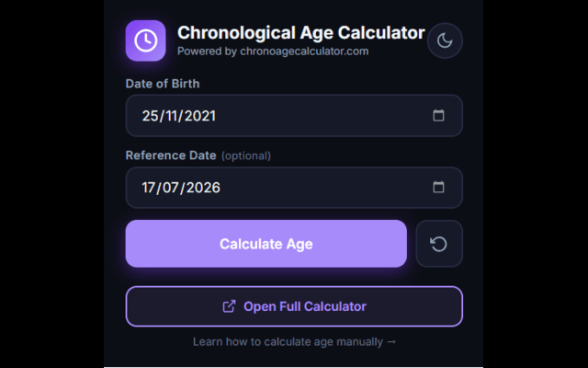The image size is (588, 368).
Task: Open the Date of Birth calendar picker
Action: pos(438,115)
